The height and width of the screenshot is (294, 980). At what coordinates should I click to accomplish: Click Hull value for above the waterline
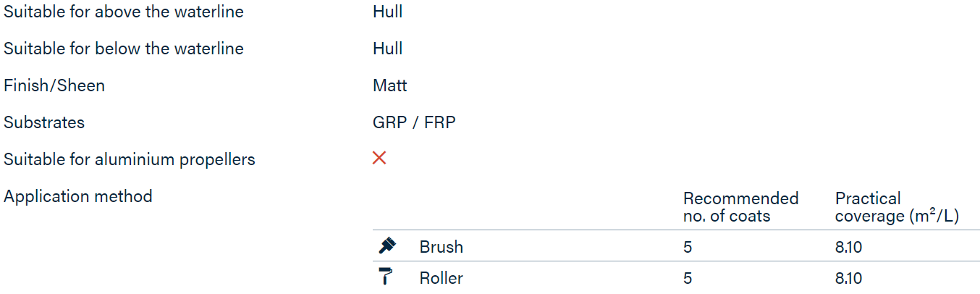388,12
